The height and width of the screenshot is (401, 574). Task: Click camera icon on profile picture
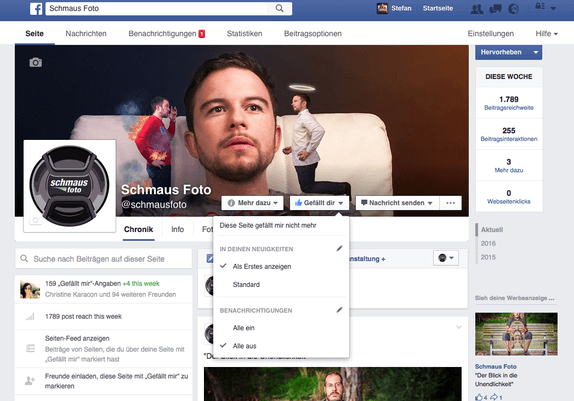(x=36, y=220)
